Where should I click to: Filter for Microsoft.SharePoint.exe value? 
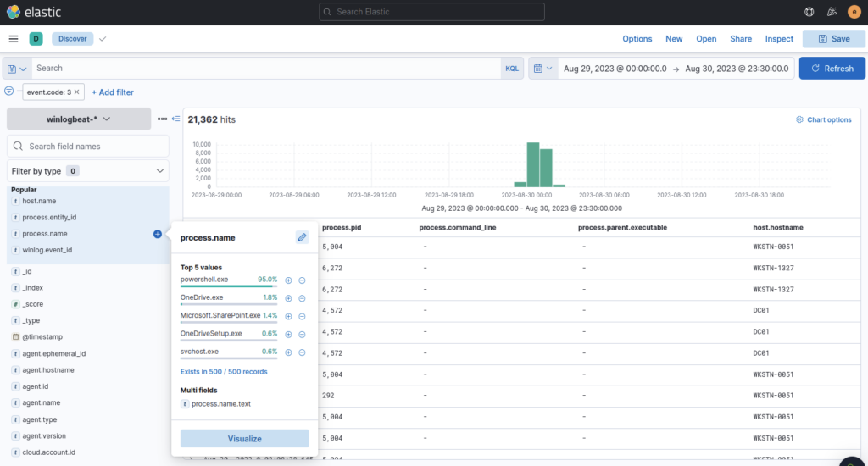point(288,317)
